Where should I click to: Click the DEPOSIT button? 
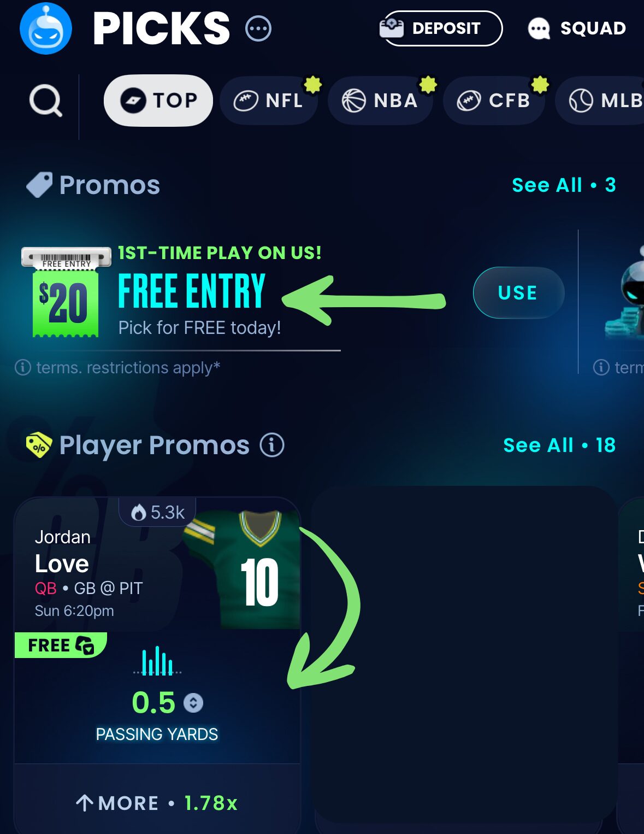click(441, 28)
